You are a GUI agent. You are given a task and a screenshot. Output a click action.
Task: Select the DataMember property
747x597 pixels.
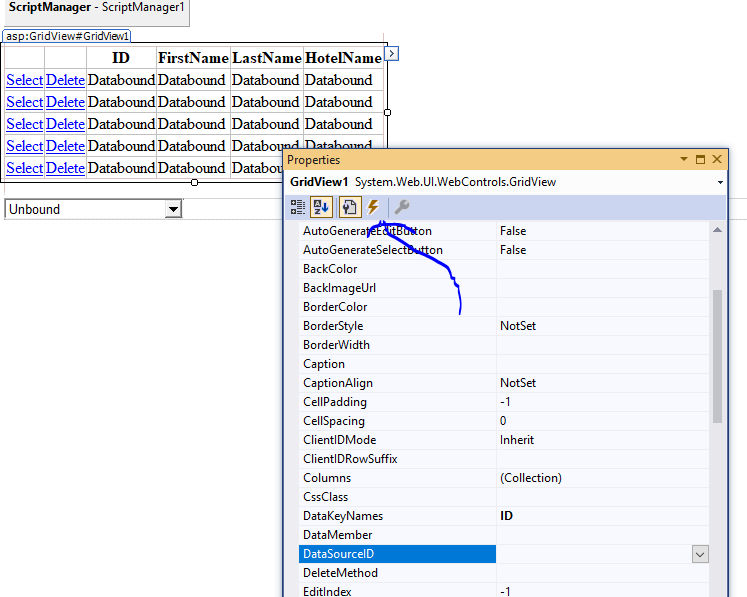pos(397,535)
